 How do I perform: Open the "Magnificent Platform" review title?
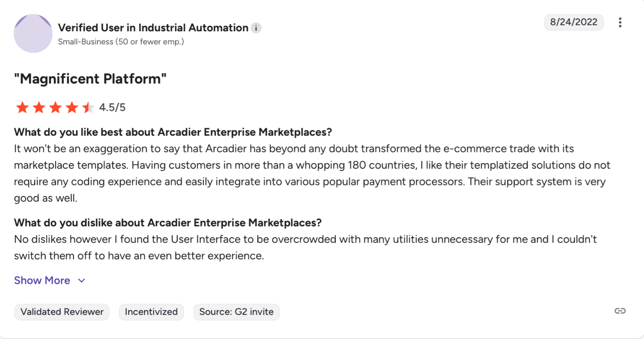click(90, 79)
